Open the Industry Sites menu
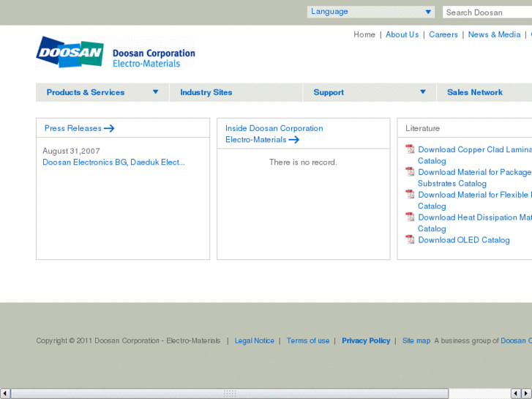Viewport: 532px width, 399px height. (x=206, y=92)
